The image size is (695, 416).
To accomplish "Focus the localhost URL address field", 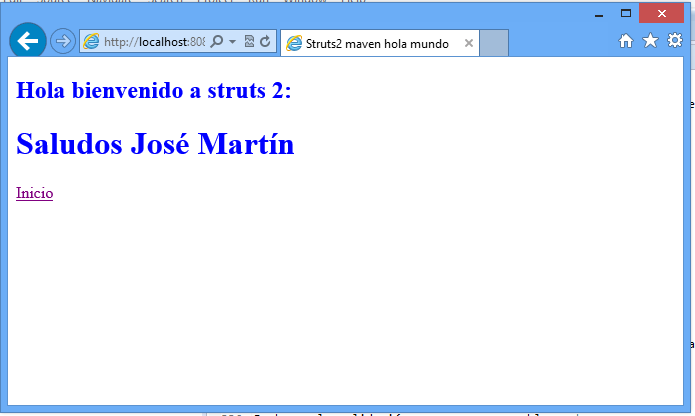I will coord(154,42).
